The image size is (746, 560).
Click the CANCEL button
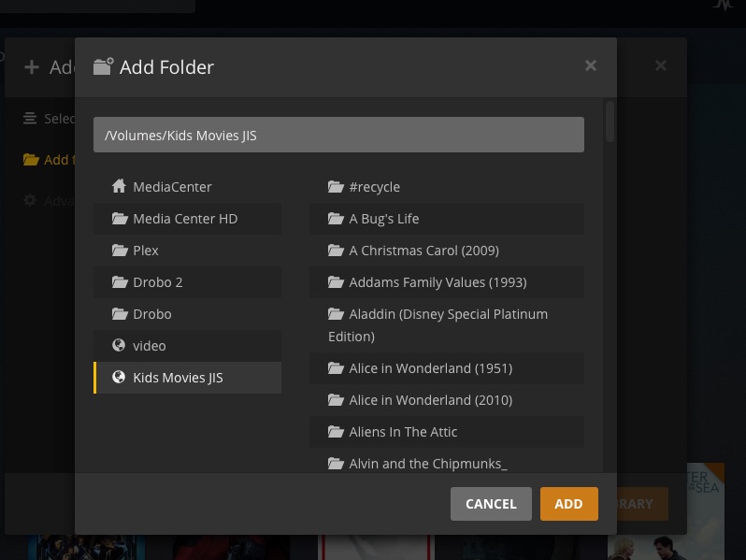click(x=491, y=503)
